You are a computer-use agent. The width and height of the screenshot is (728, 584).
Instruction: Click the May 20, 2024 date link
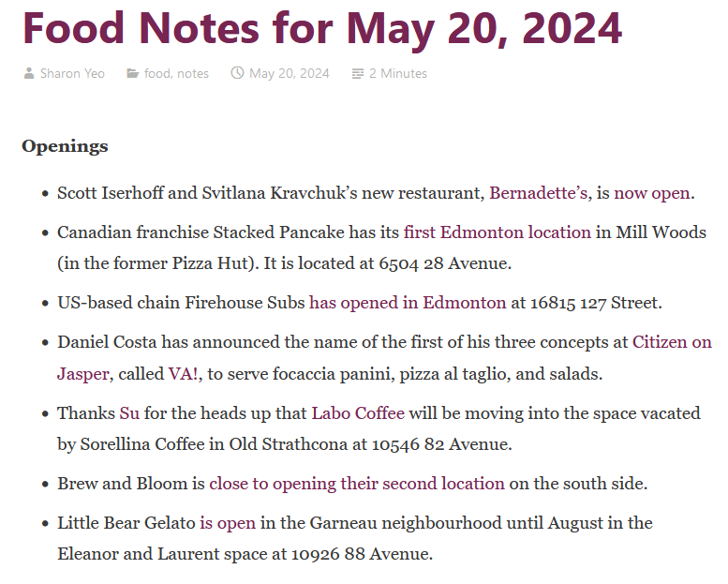click(x=290, y=73)
